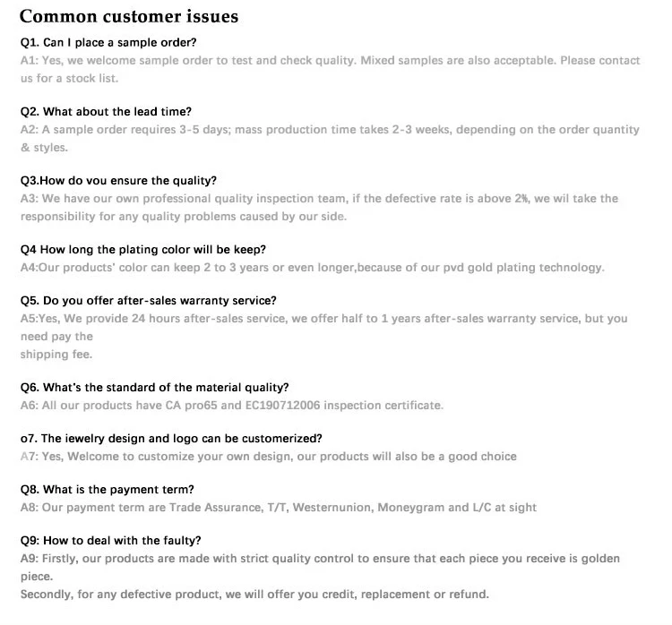Select question Q5 on after-sales warranty service

tap(148, 300)
